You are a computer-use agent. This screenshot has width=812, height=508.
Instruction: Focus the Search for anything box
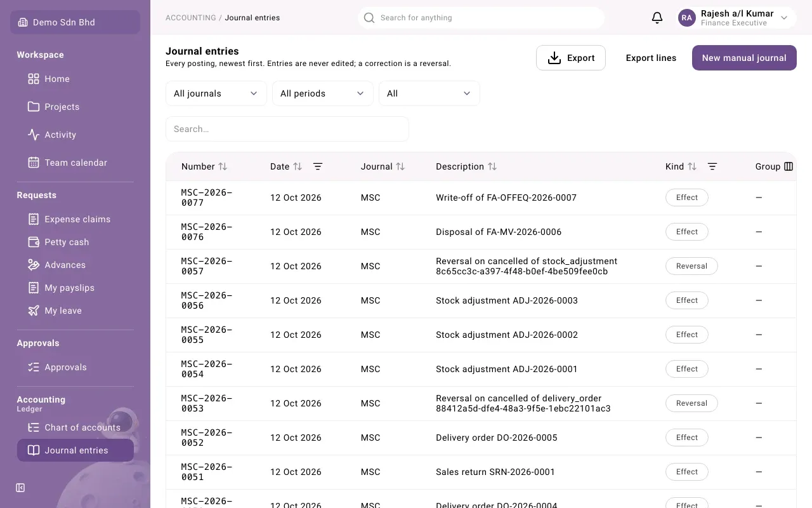481,18
